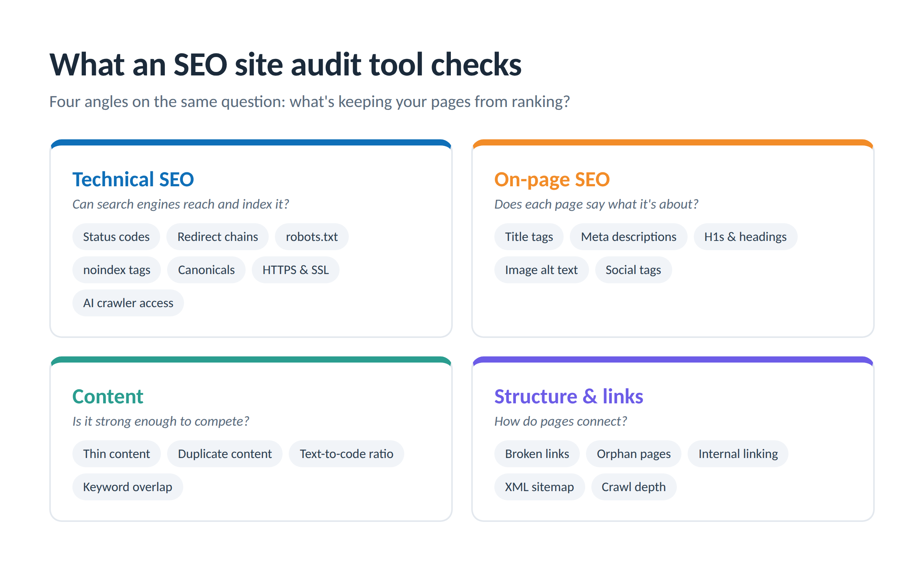Click the 'Internal linking' chip

[738, 454]
